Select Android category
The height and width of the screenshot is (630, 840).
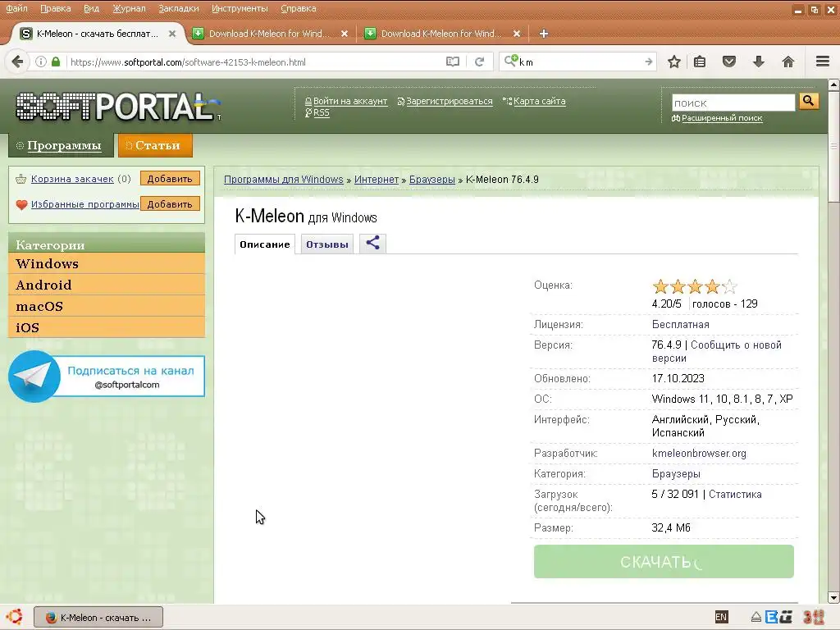click(x=107, y=285)
